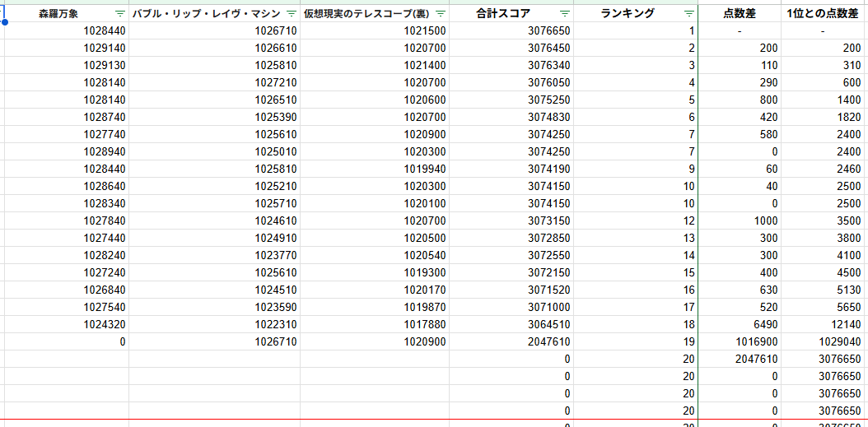Select the 点数差 header cell

[740, 13]
